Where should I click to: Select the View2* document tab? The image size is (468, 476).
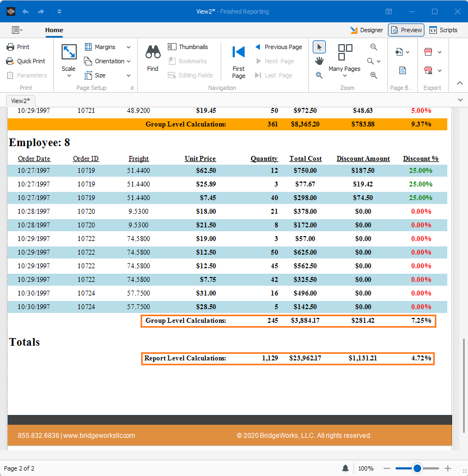[x=21, y=101]
